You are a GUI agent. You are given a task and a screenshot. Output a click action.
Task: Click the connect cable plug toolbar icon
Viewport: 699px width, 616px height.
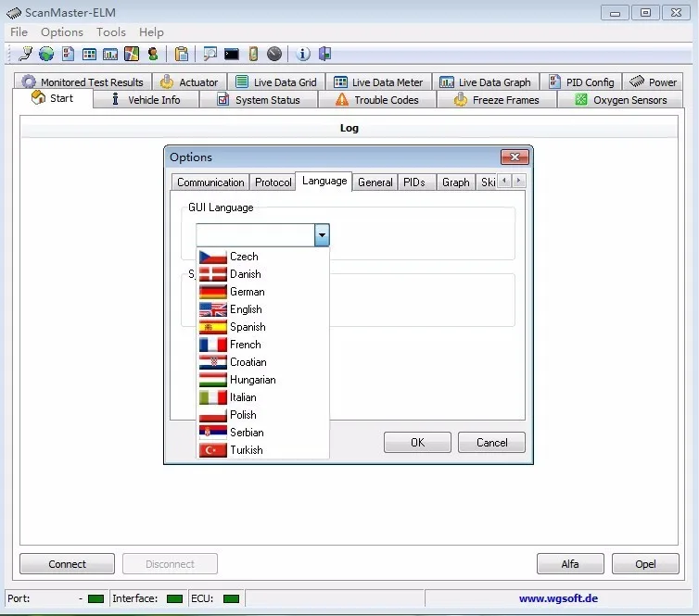(25, 54)
